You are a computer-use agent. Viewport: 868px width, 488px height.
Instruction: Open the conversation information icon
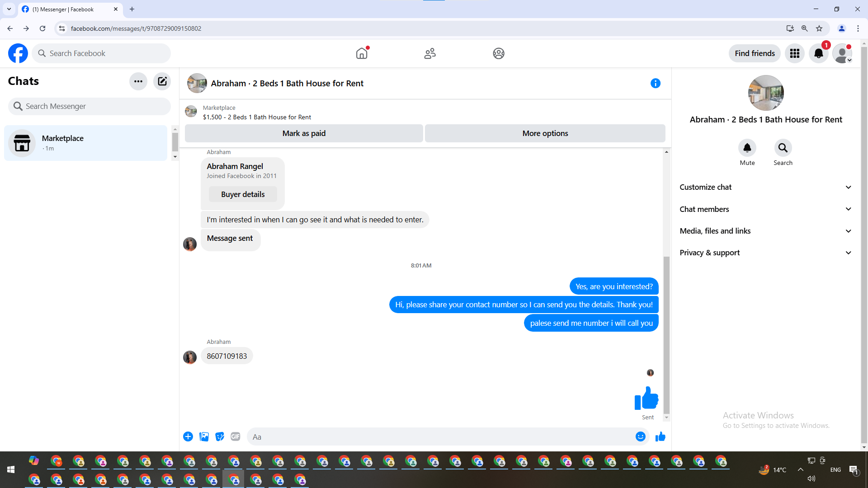click(656, 83)
